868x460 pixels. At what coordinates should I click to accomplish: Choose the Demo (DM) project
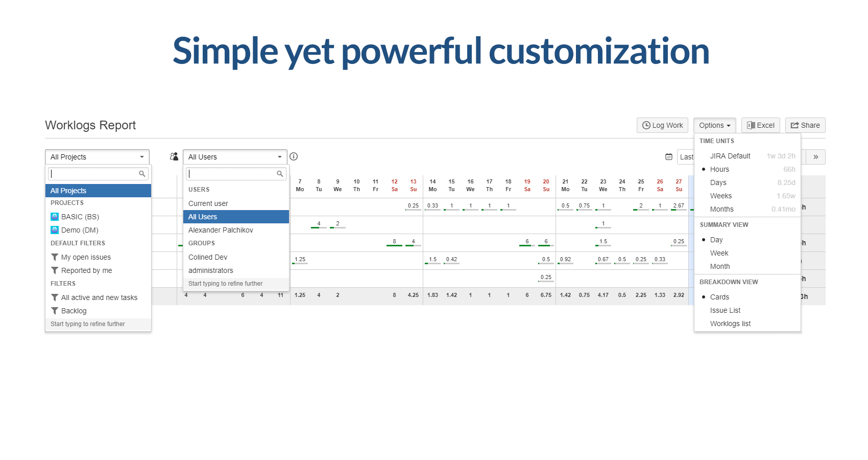coord(79,230)
